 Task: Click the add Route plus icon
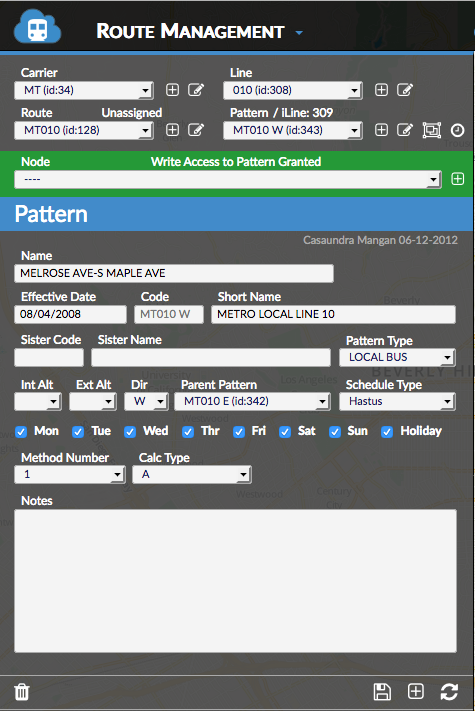pos(172,130)
